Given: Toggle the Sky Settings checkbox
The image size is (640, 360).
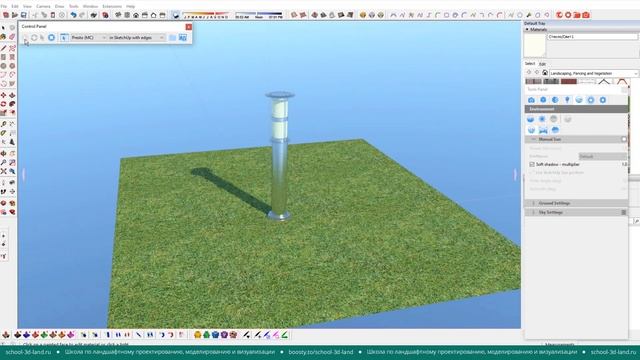Looking at the screenshot, I should 624,213.
